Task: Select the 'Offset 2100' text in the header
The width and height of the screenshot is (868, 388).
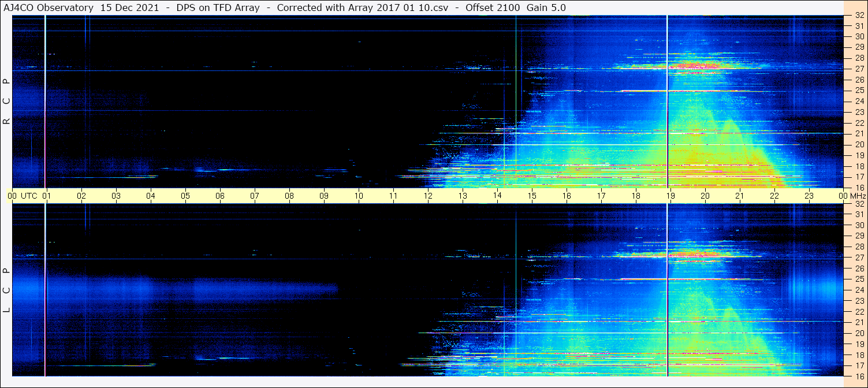Action: [496, 8]
